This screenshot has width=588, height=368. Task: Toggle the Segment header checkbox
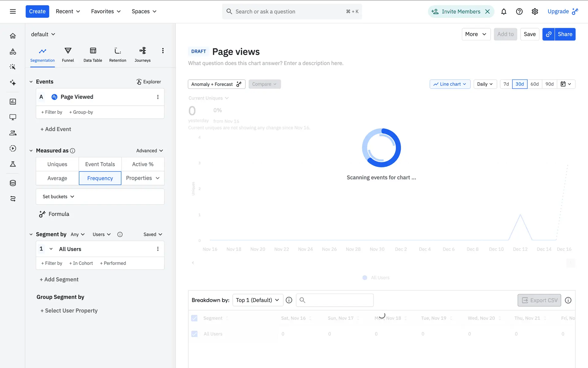tap(194, 318)
